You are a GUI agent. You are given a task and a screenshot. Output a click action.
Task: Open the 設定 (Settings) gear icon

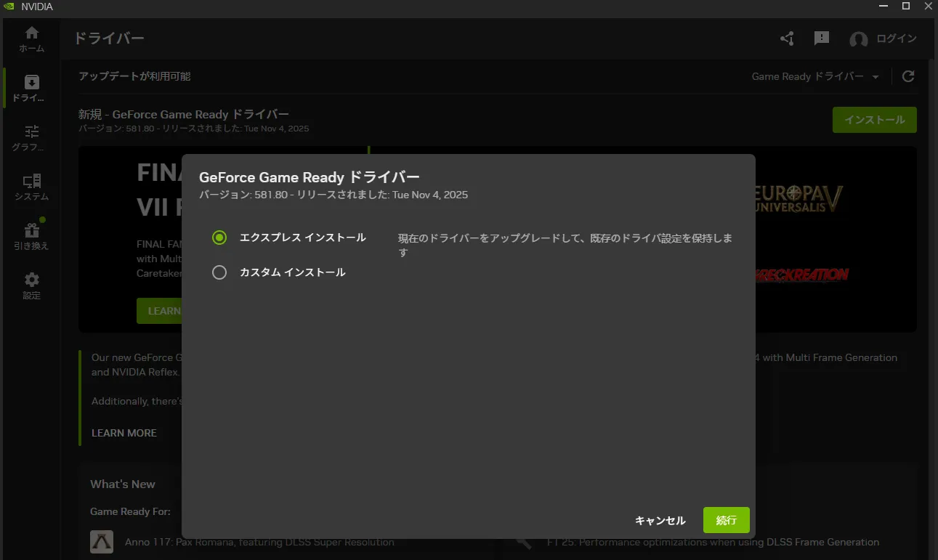(31, 285)
